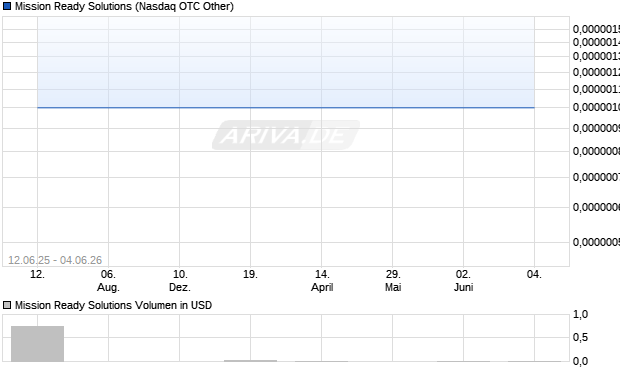Screen dimensions: 620x371
Task: Click the chart title Mission Ready Solutions (Nasdaq OTC Other)
Action: (124, 6)
